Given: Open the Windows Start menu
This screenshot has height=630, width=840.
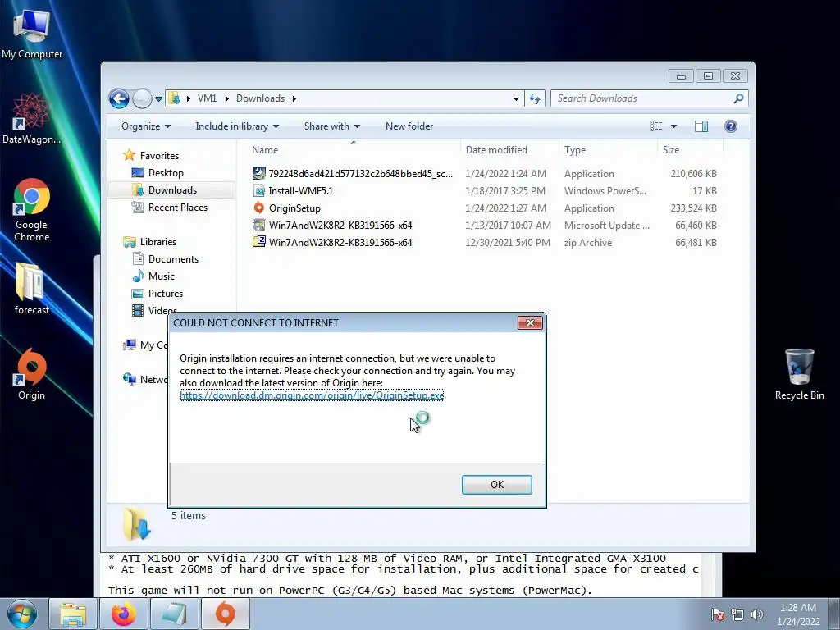Looking at the screenshot, I should click(x=22, y=614).
